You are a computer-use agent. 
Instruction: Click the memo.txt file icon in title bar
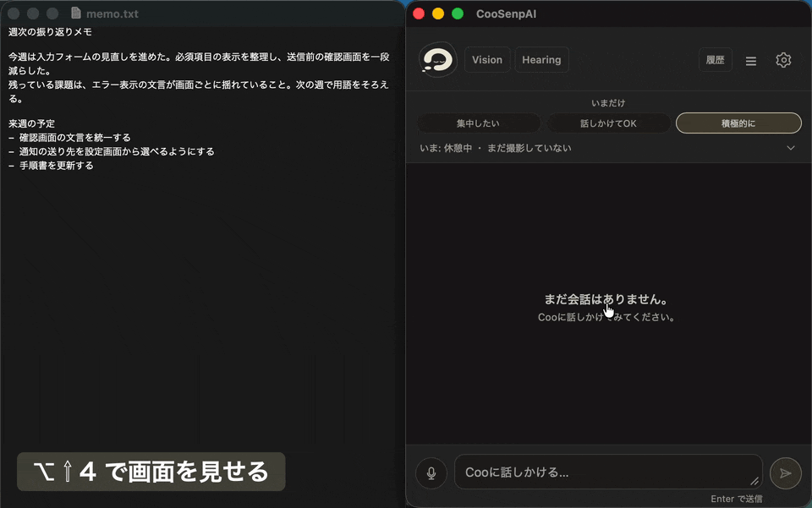pos(75,13)
